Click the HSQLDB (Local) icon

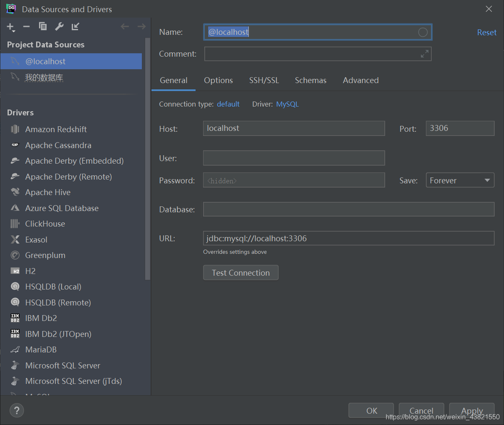pyautogui.click(x=15, y=287)
